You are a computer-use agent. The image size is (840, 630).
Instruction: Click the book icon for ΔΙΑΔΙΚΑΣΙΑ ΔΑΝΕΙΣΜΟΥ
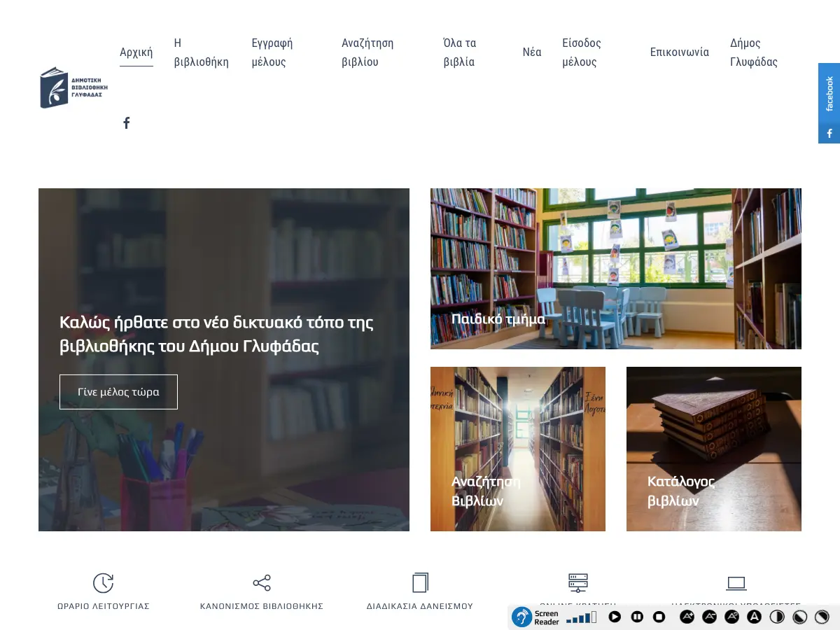pos(420,583)
